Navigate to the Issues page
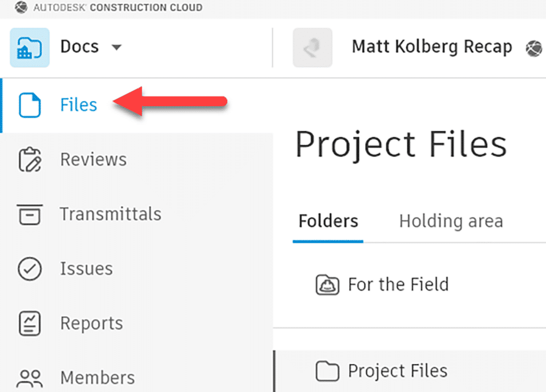 point(86,269)
